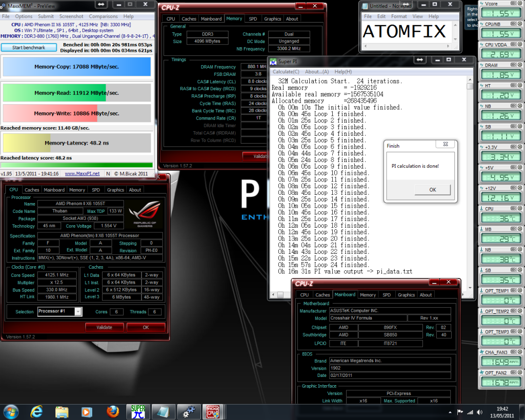Open the Windows Start menu orb
The height and width of the screenshot is (420, 525).
[x=11, y=412]
